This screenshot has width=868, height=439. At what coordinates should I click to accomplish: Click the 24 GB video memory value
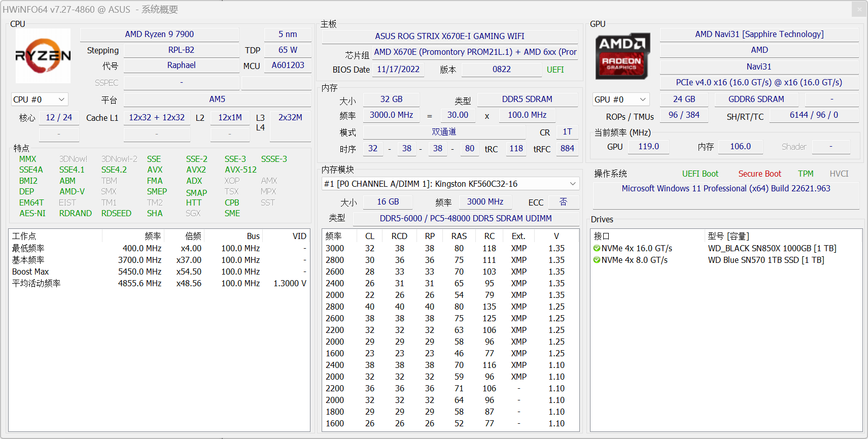coord(684,99)
